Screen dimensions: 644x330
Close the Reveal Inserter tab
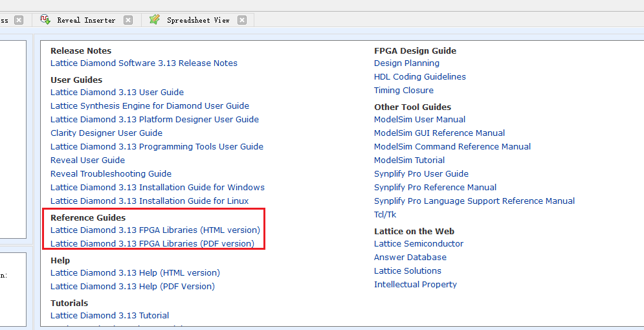coord(128,20)
